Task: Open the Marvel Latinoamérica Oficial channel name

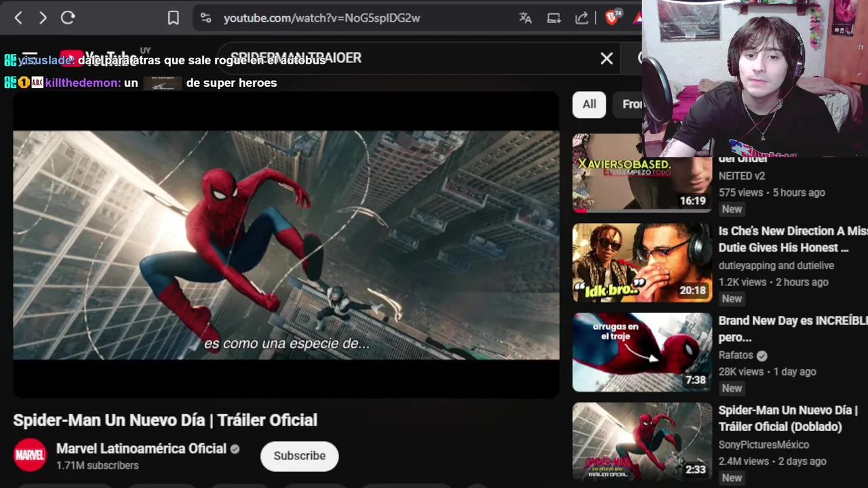Action: tap(141, 449)
